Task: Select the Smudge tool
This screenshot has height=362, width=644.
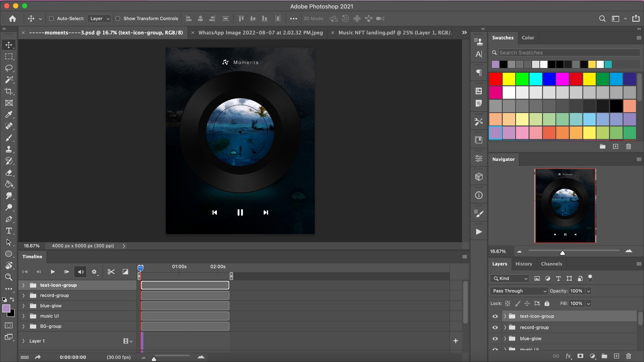Action: [9, 196]
